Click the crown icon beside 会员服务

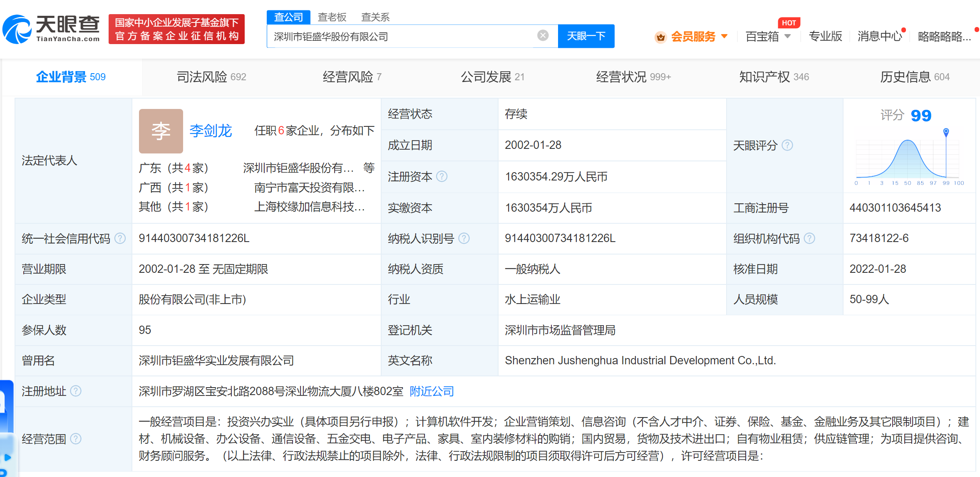[660, 37]
